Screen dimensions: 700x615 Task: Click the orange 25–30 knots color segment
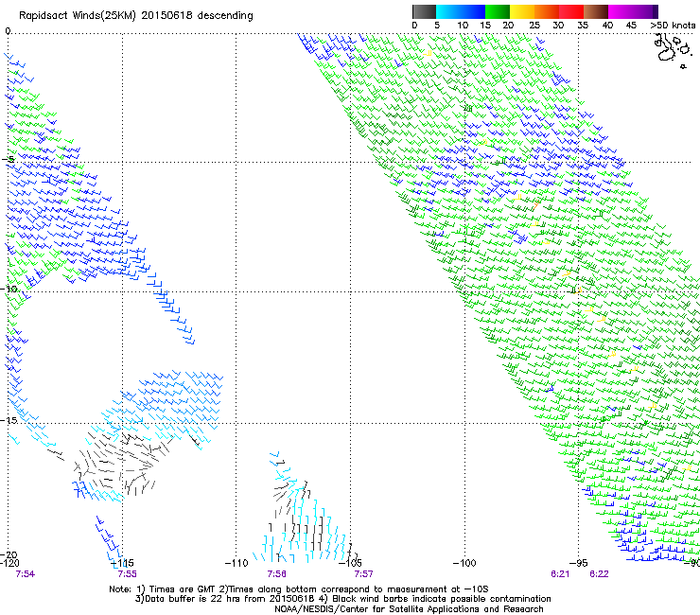click(547, 11)
